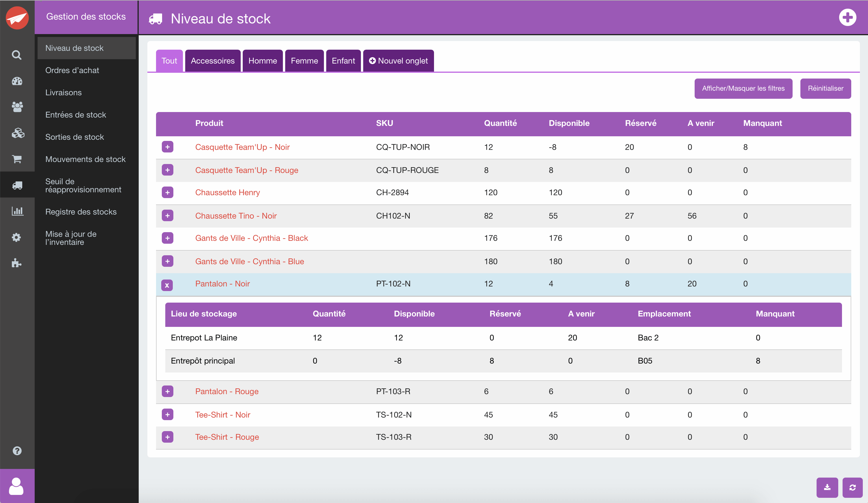The width and height of the screenshot is (868, 503).
Task: Open the dashboard gauge sidebar icon
Action: coord(17,81)
